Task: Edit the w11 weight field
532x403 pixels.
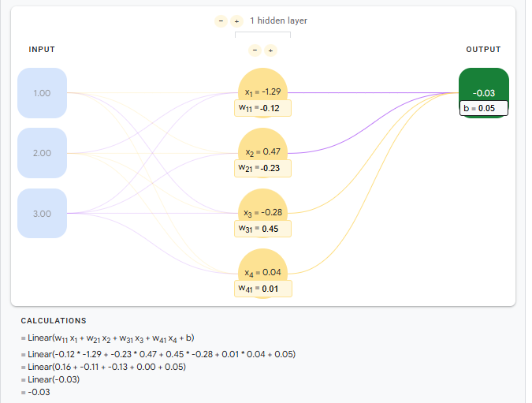Action: pos(262,108)
